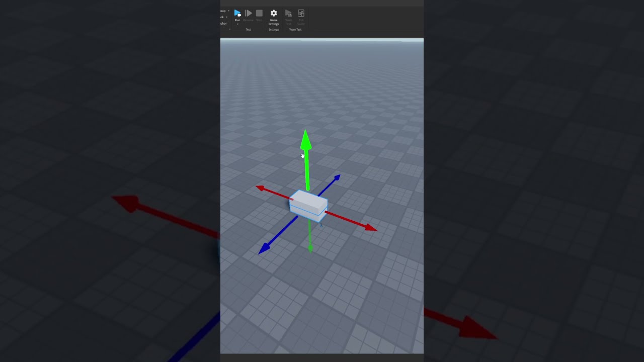Click the Exit Game icon
The height and width of the screenshot is (362, 644).
[301, 13]
